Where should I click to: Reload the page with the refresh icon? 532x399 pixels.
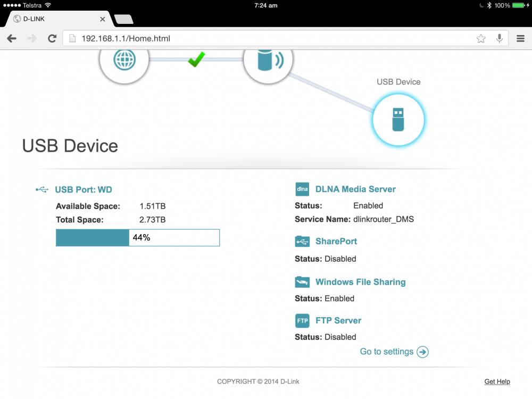click(52, 38)
